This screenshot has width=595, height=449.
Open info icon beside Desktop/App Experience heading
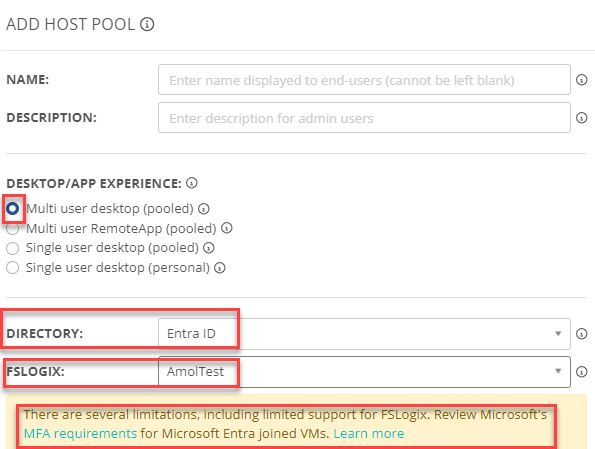pyautogui.click(x=192, y=183)
